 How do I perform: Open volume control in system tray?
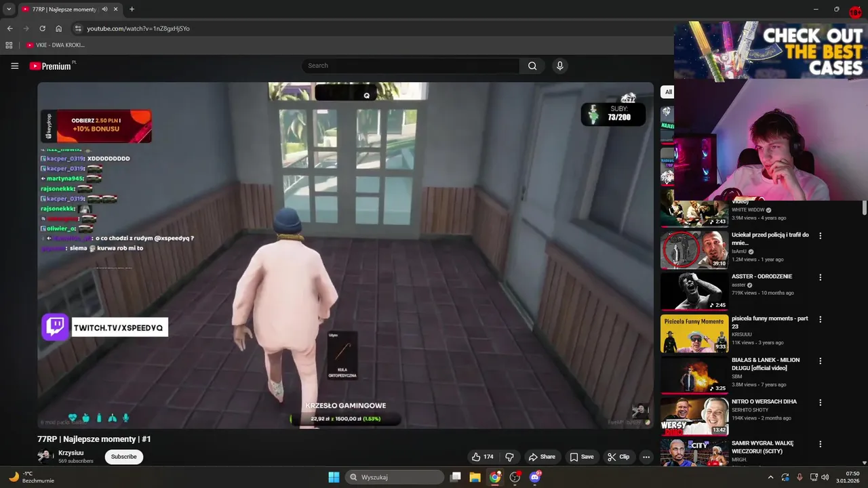825,477
